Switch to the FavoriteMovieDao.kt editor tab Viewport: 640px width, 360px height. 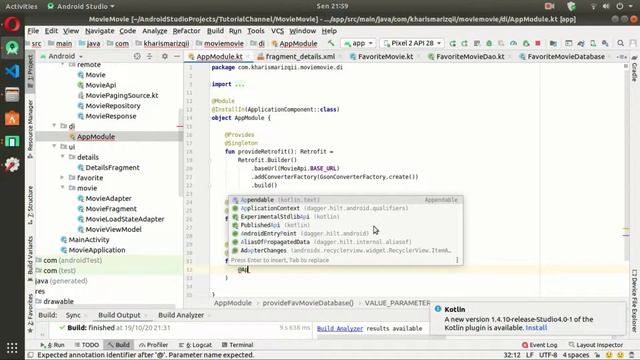coord(470,56)
